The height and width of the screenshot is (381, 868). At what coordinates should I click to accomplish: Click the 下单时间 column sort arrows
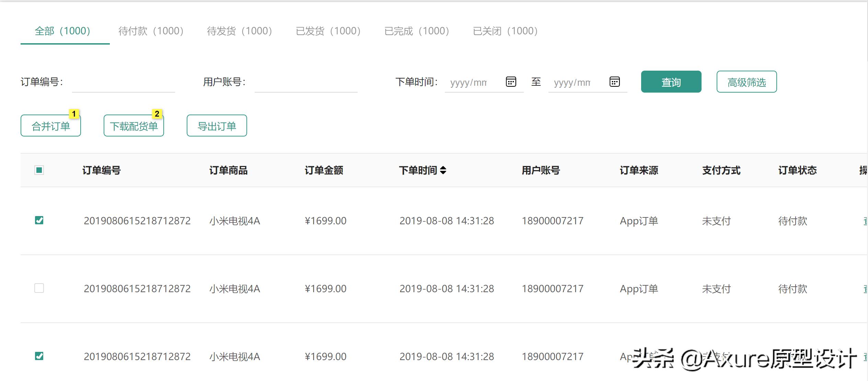[x=444, y=170]
